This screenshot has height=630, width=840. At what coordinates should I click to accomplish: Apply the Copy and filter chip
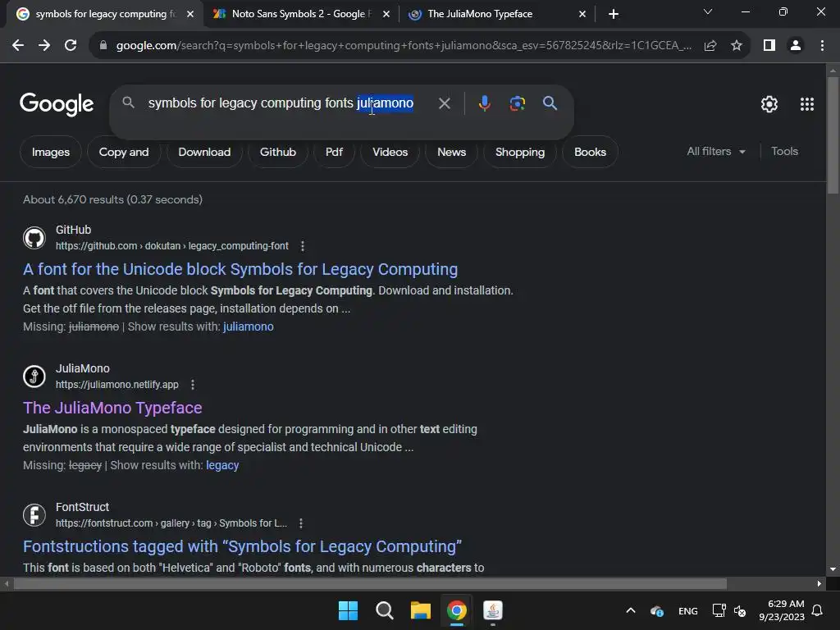coord(124,152)
